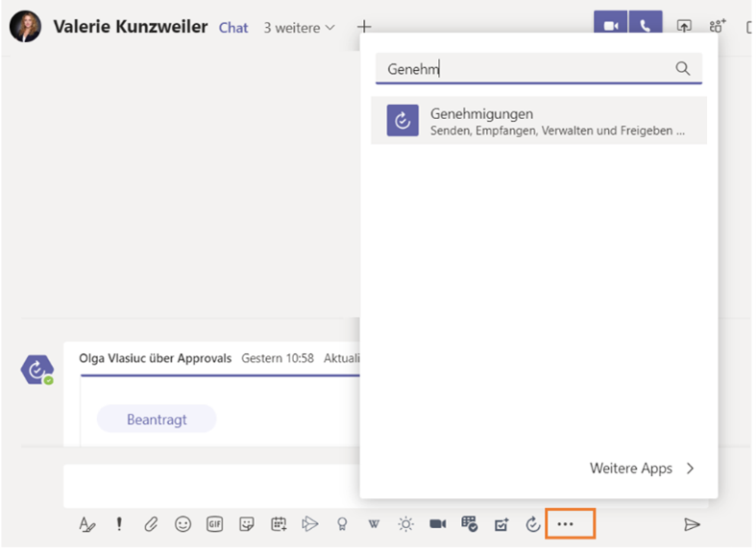The width and height of the screenshot is (756, 553).
Task: Open Weitere Apps link
Action: 631,469
